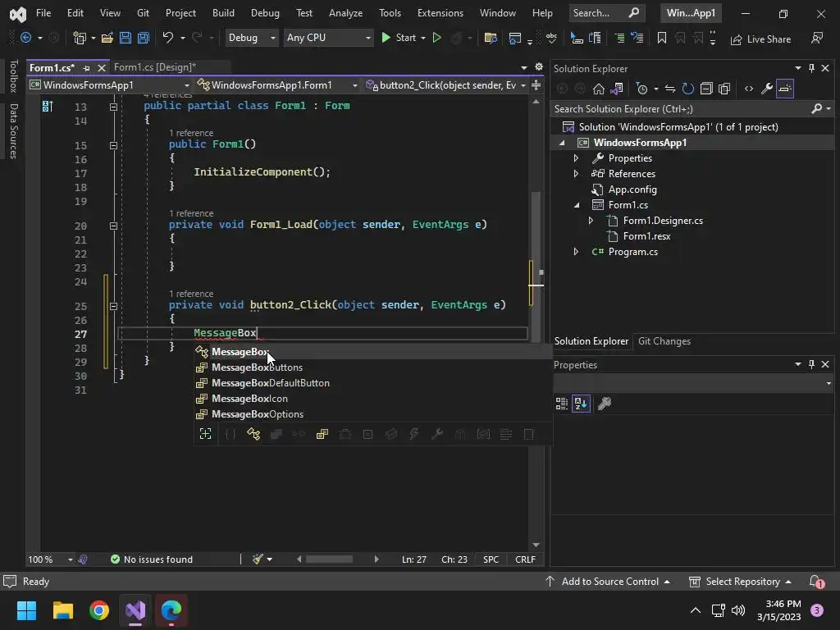Toggle auto-hide pin on Solution Explorer panel

[x=811, y=68]
